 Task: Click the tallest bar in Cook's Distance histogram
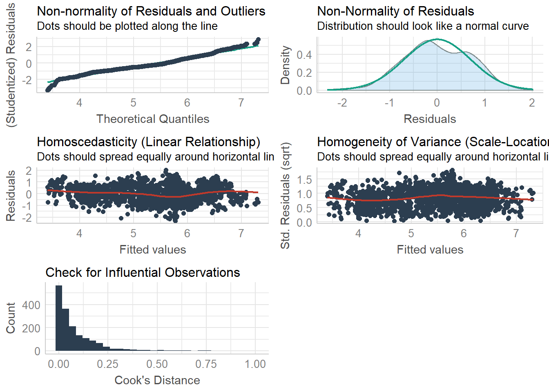59,318
